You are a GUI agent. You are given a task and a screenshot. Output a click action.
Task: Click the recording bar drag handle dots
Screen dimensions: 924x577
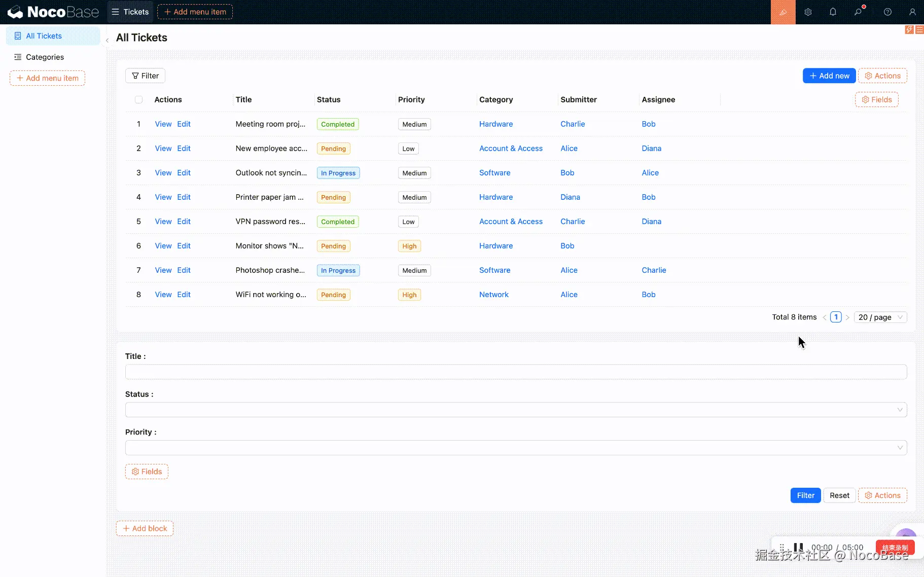tap(782, 547)
